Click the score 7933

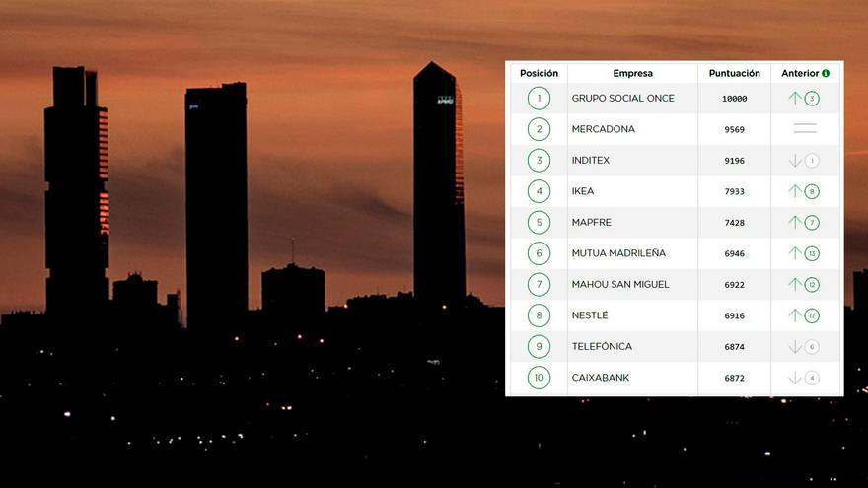pos(734,191)
